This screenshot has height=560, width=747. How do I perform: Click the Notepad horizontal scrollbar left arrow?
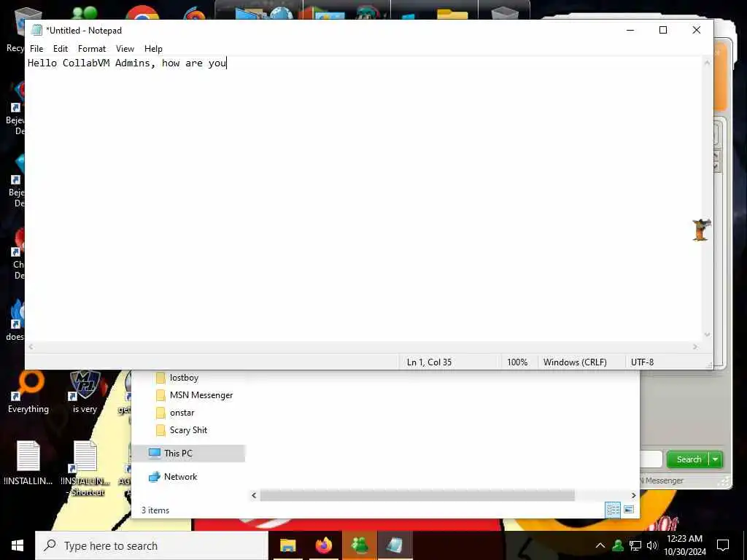click(x=31, y=347)
